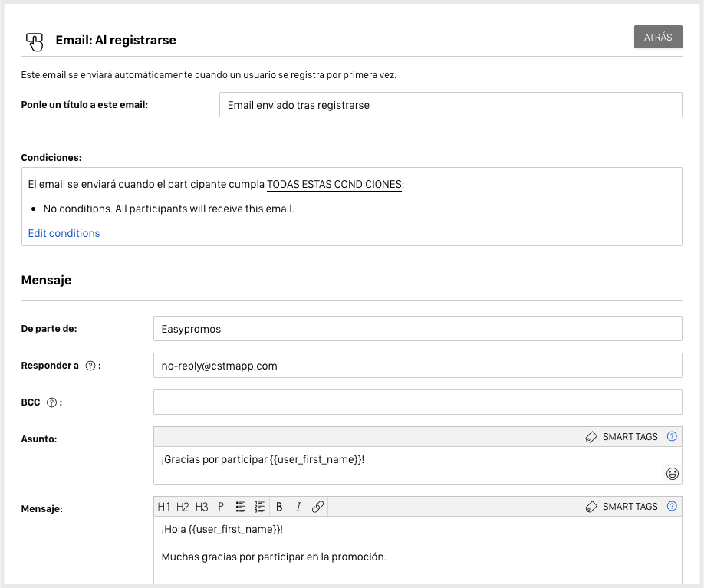Image resolution: width=704 pixels, height=588 pixels.
Task: Focus the De parte de field
Action: (x=417, y=329)
